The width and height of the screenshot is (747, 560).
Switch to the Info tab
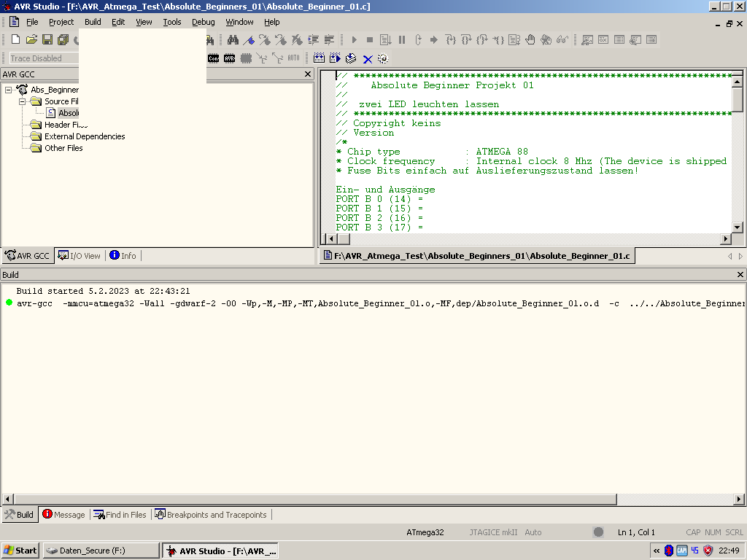click(123, 256)
